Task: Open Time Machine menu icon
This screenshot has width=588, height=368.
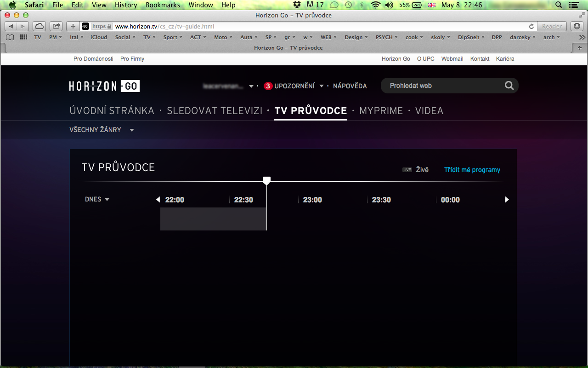Action: [348, 5]
